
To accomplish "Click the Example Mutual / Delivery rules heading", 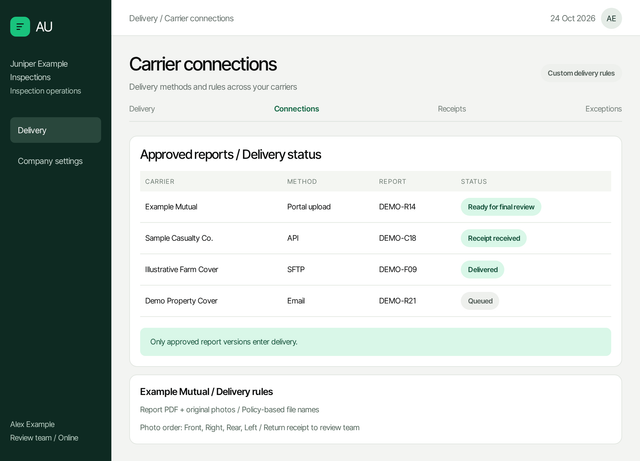I will [x=206, y=392].
